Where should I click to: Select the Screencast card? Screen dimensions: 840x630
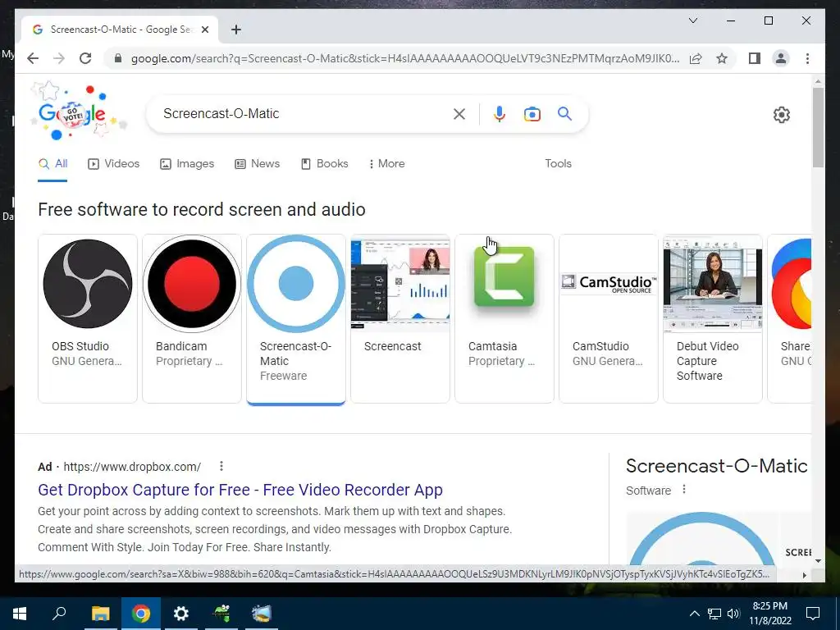[400, 318]
